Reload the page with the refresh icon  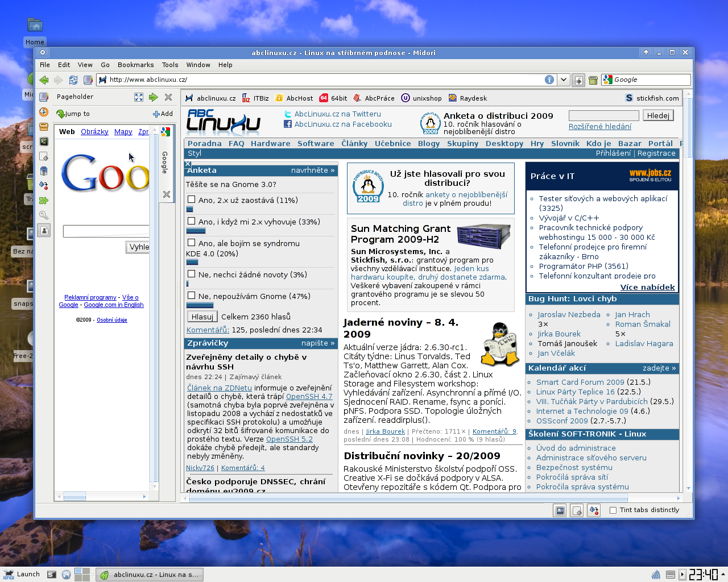(73, 80)
